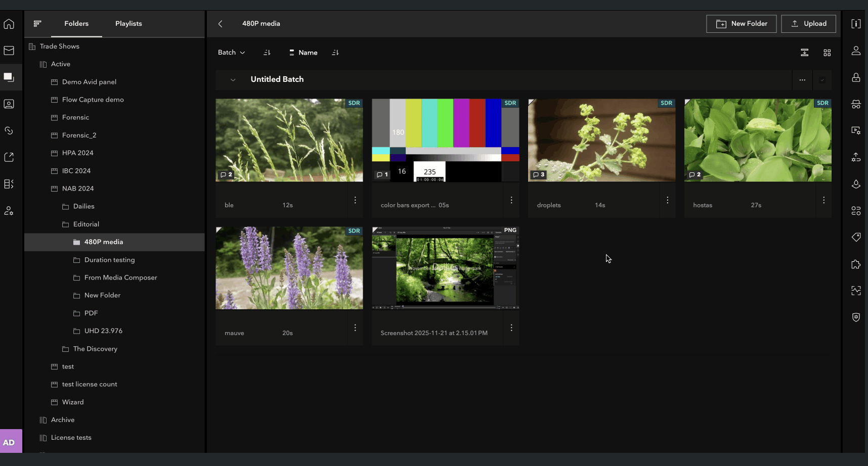
Task: Select the stacked media projects icon
Action: pyautogui.click(x=9, y=77)
